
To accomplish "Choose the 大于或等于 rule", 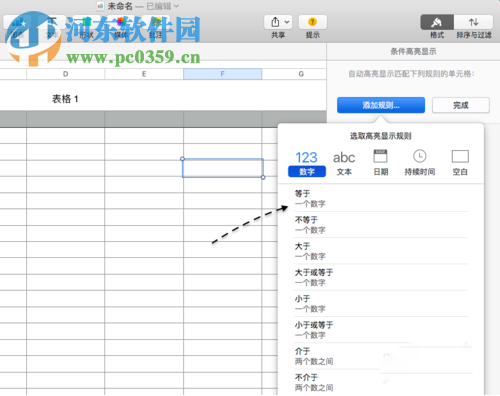I will [x=381, y=277].
